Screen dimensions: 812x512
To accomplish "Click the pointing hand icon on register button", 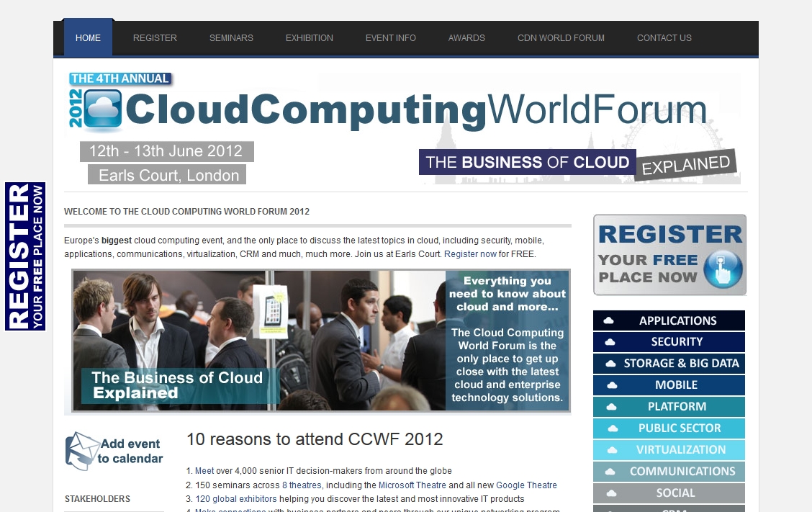I will pos(723,269).
